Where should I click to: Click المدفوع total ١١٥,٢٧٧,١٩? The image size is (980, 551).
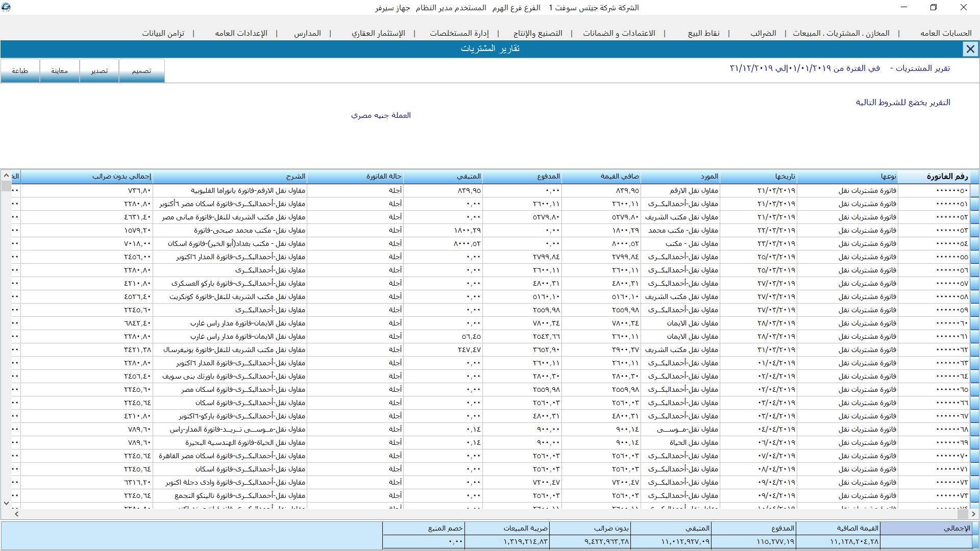753,541
